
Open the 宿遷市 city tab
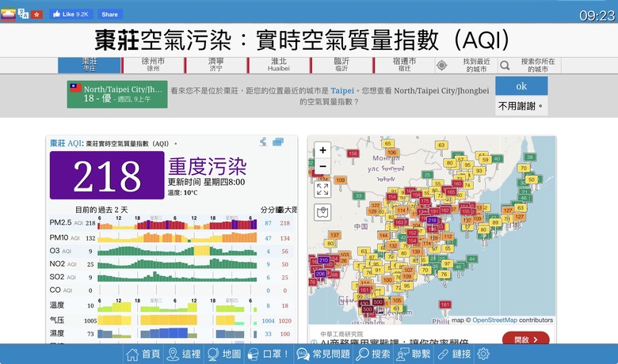404,65
